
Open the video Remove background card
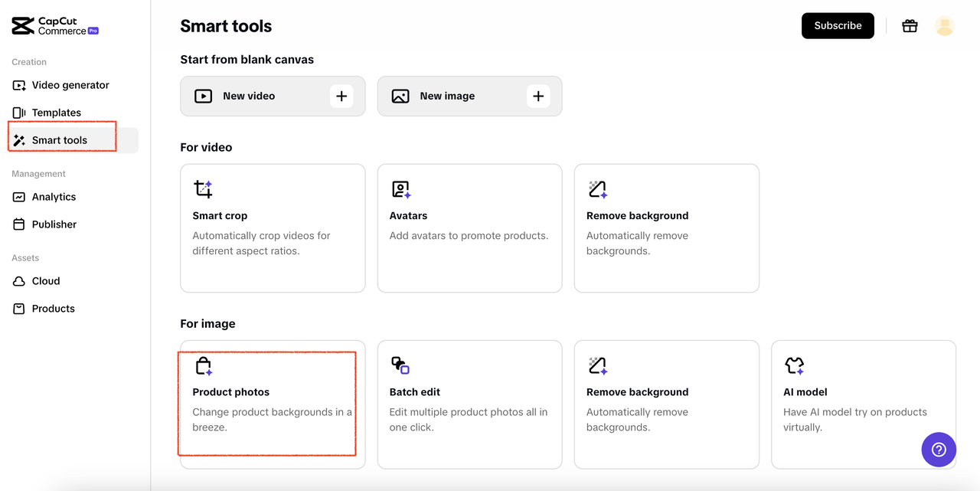(666, 227)
